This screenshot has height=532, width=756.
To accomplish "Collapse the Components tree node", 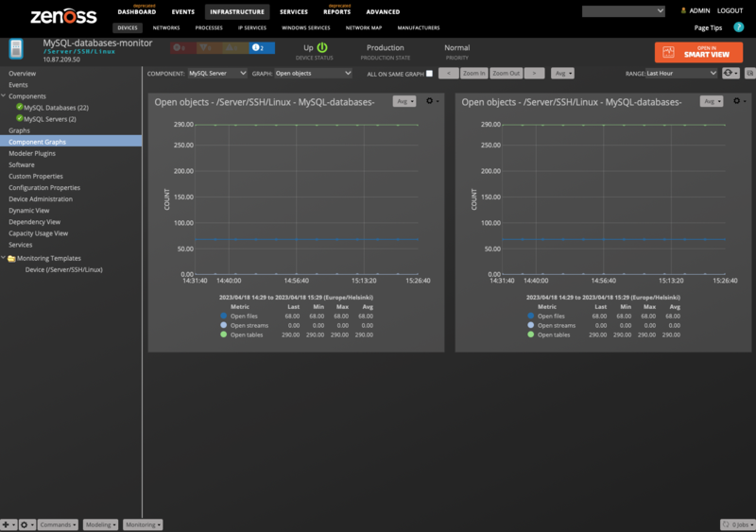I will [x=4, y=96].
